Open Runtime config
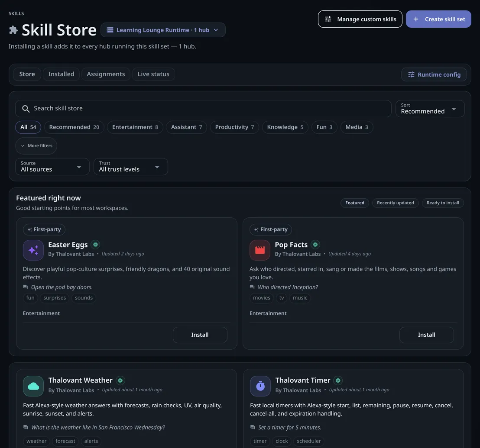Viewport: 480px width, 448px height. coord(434,74)
